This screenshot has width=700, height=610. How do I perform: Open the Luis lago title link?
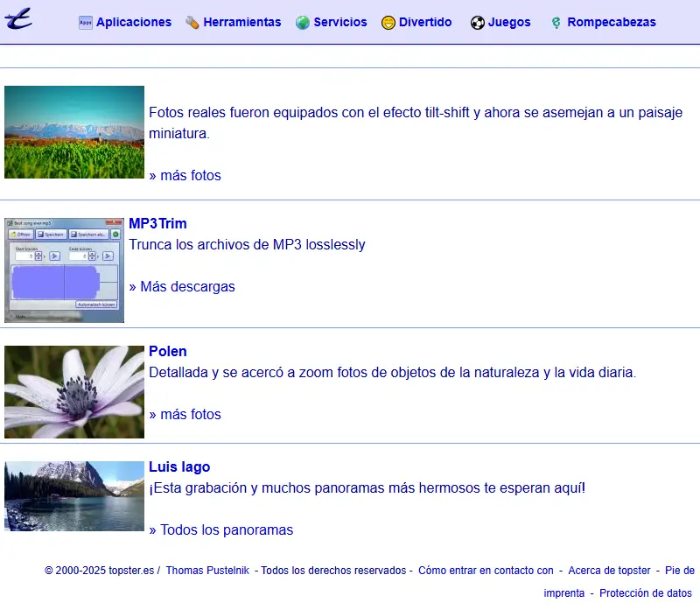coord(179,466)
